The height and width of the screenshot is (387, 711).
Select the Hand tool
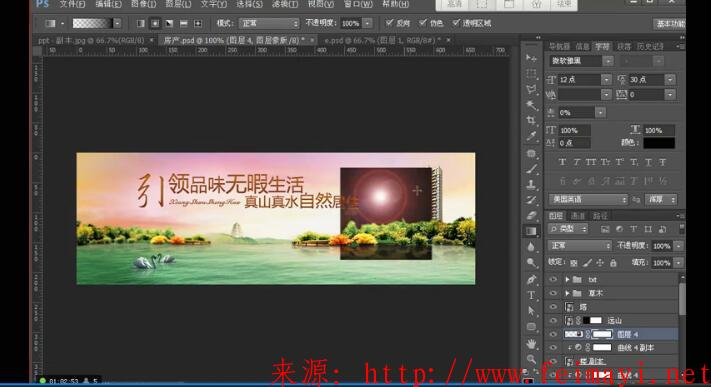coord(531,343)
